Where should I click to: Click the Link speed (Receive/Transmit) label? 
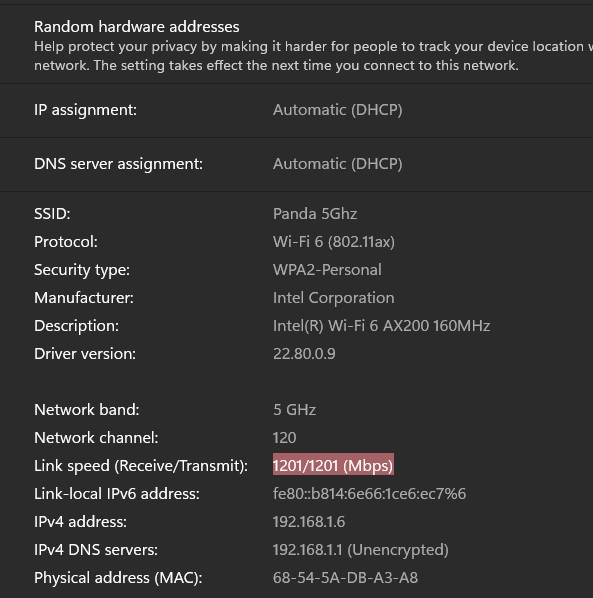(141, 466)
